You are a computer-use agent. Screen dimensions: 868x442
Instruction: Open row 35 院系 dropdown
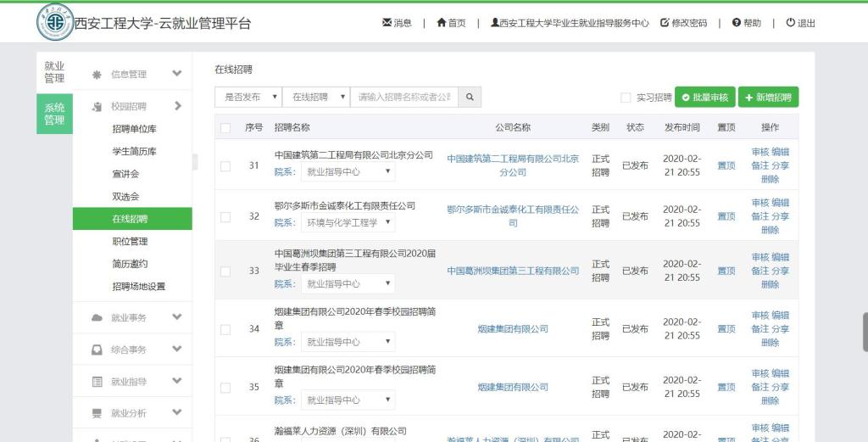point(348,400)
